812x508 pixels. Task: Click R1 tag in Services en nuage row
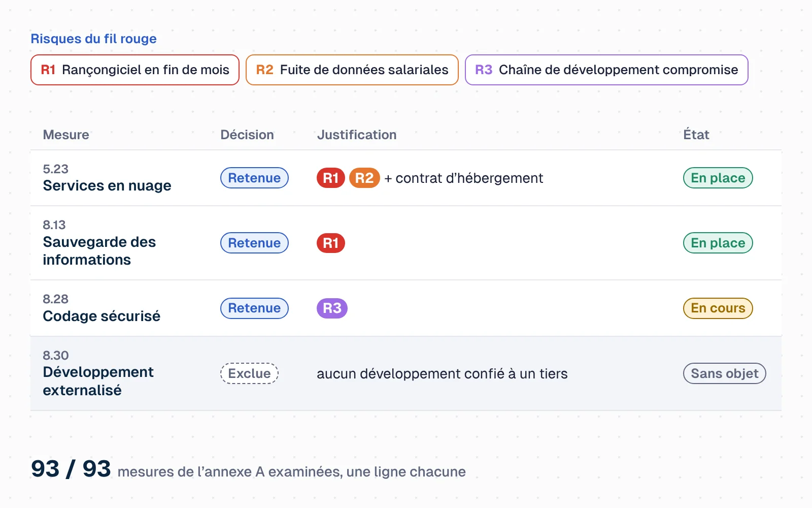tap(331, 178)
